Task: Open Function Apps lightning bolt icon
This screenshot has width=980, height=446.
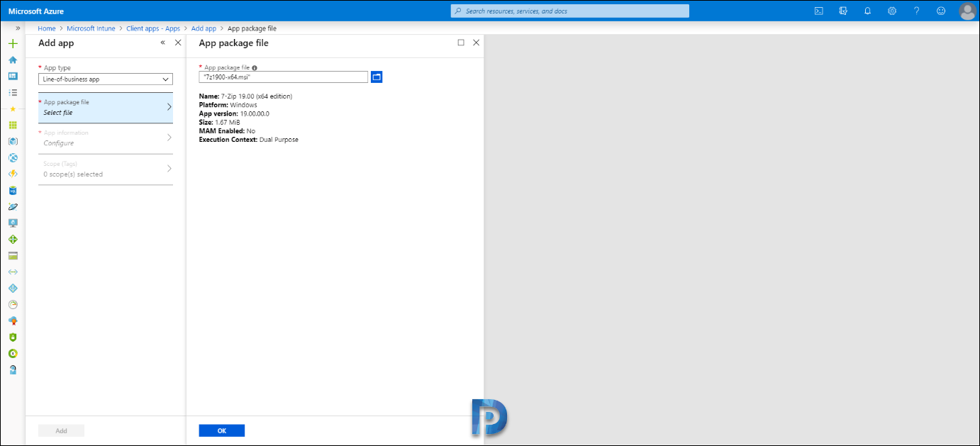Action: point(13,174)
